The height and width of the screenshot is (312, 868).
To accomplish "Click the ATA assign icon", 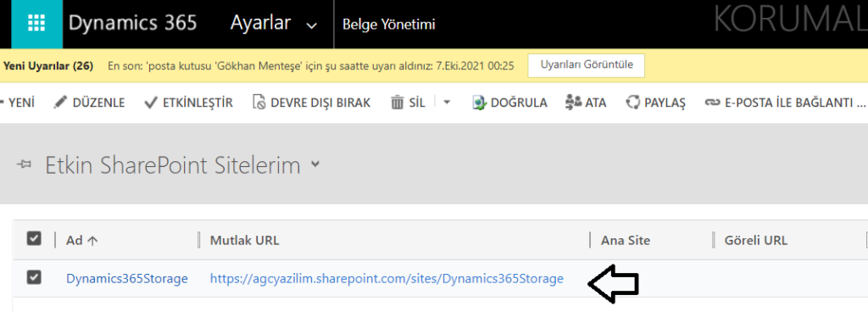I will tap(573, 103).
